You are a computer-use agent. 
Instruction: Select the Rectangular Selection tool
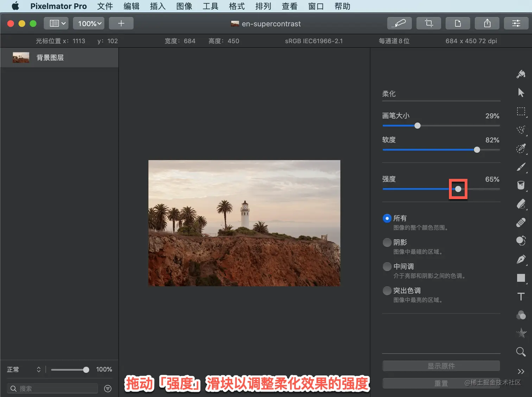(x=521, y=111)
